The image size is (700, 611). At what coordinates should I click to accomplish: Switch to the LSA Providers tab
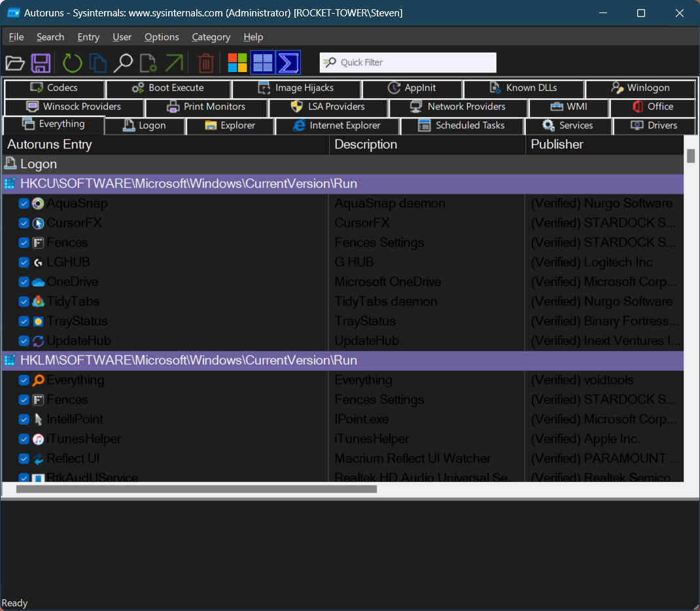328,107
